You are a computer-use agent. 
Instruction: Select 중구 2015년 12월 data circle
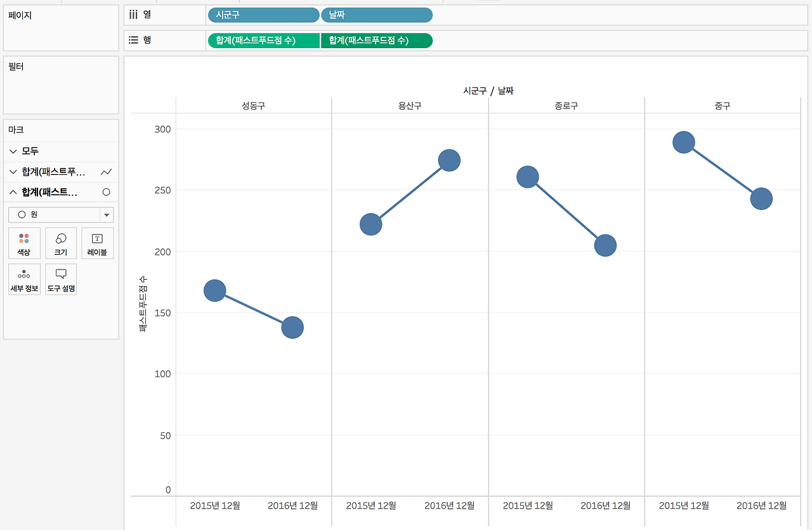(684, 142)
